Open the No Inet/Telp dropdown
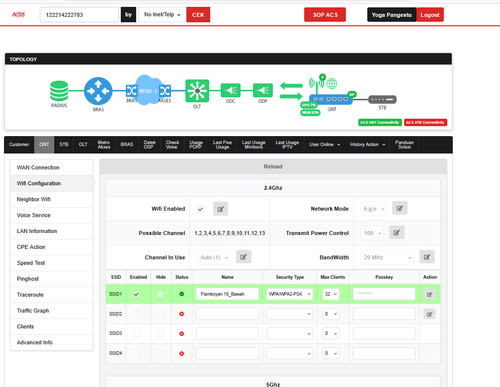Screen dimensions: 500x387 [162, 15]
